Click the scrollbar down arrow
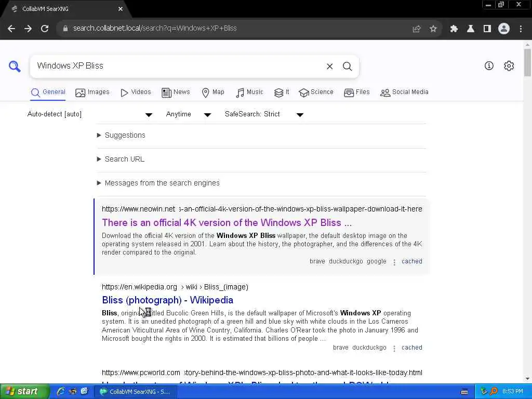The image size is (532, 399). click(527, 379)
